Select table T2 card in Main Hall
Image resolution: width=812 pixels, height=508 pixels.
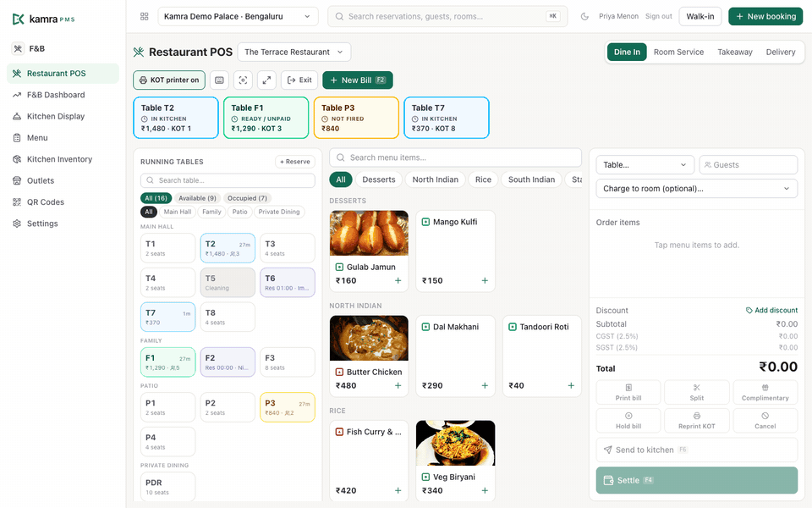[228, 248]
